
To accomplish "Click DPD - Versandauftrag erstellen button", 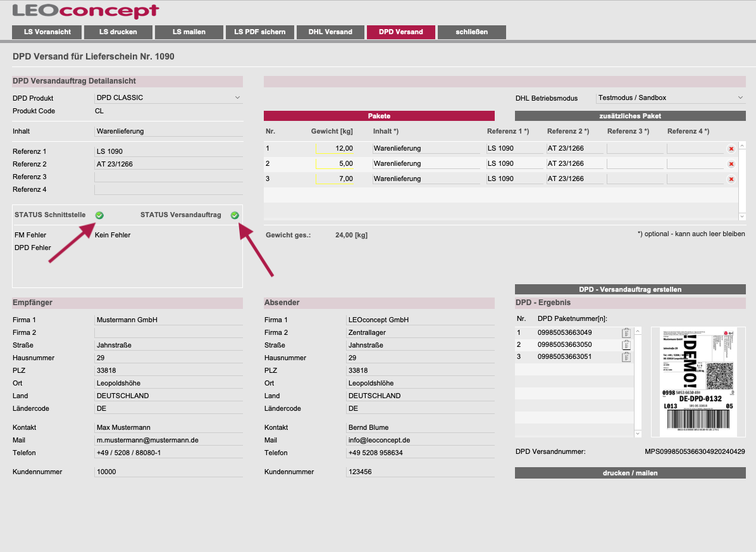I will click(630, 289).
